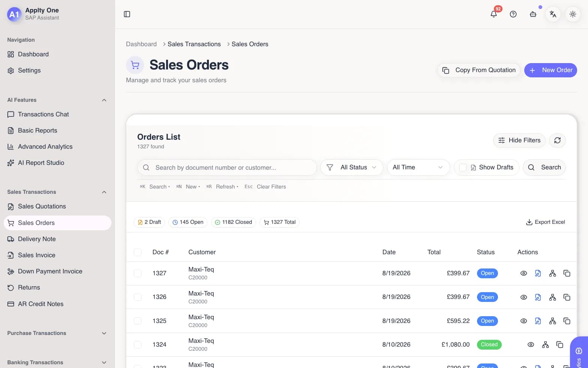Open Dashboard in the sidebar
This screenshot has width=588, height=368.
pos(57,54)
